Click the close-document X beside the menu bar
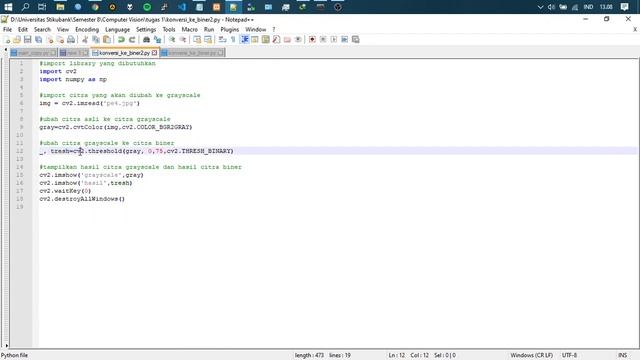 point(635,29)
